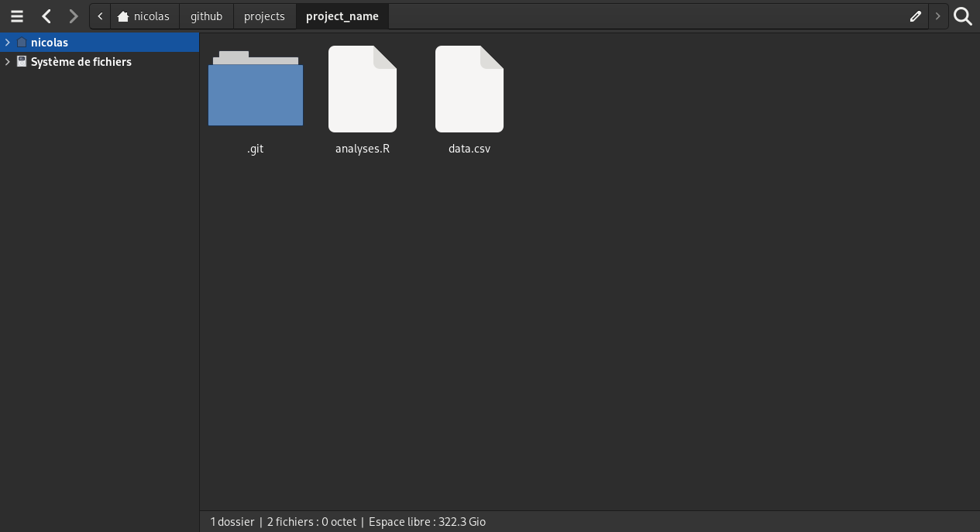Viewport: 980px width, 532px height.
Task: Select Système de fichiers label in sidebar
Action: coord(81,62)
